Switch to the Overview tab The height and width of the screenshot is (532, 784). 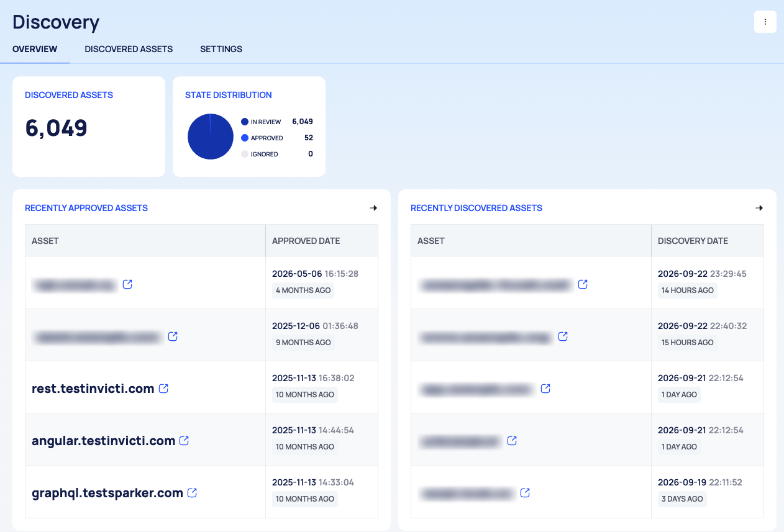point(35,49)
